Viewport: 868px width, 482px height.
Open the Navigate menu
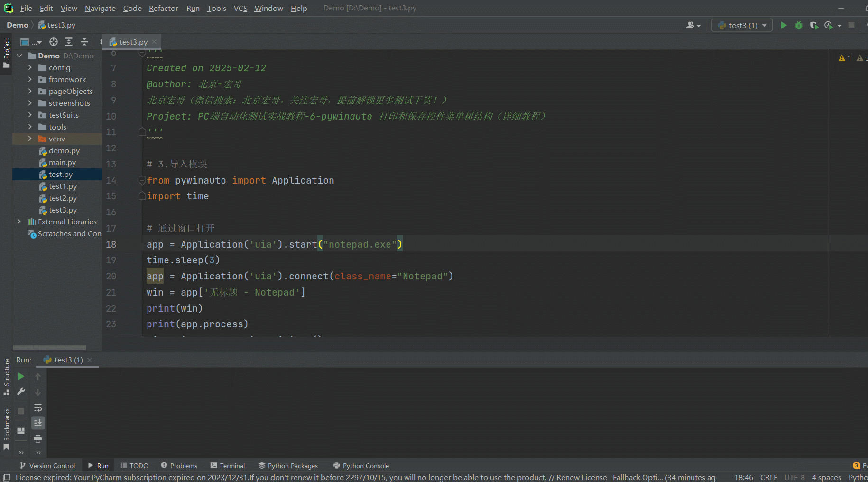point(100,8)
